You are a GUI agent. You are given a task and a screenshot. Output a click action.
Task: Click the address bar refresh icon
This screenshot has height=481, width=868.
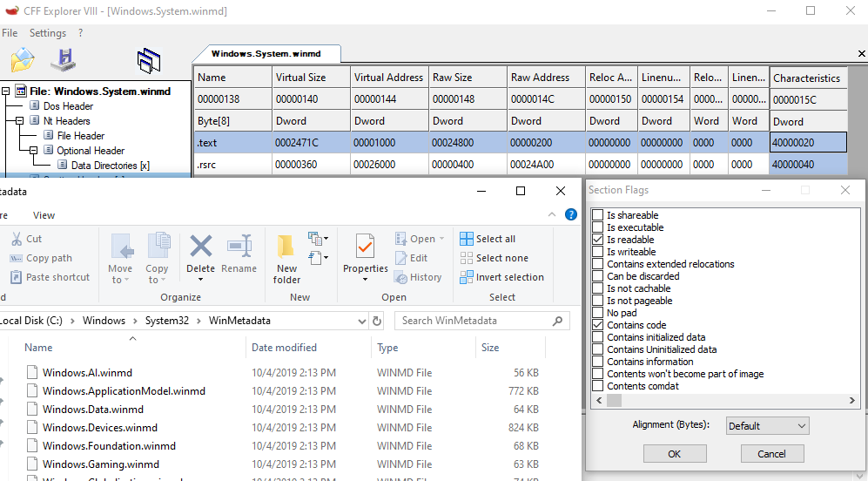[x=377, y=321]
